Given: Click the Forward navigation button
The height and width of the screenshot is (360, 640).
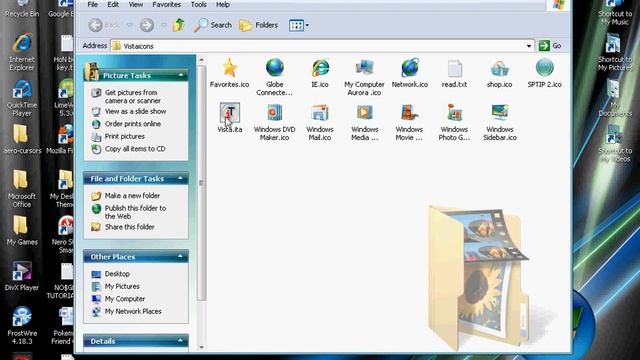Looking at the screenshot, I should 147,25.
